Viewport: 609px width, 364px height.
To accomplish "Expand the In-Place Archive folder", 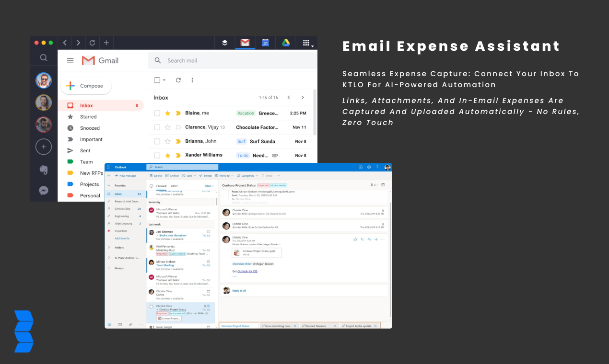I will 109,258.
